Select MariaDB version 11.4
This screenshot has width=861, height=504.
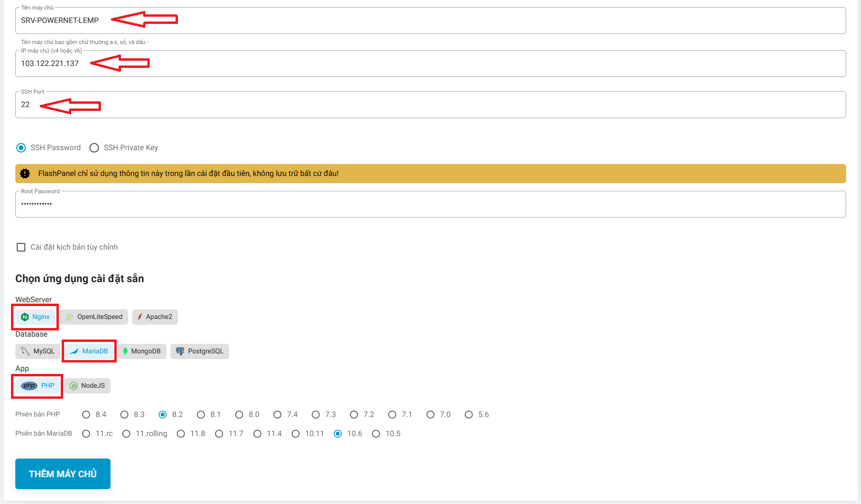257,434
